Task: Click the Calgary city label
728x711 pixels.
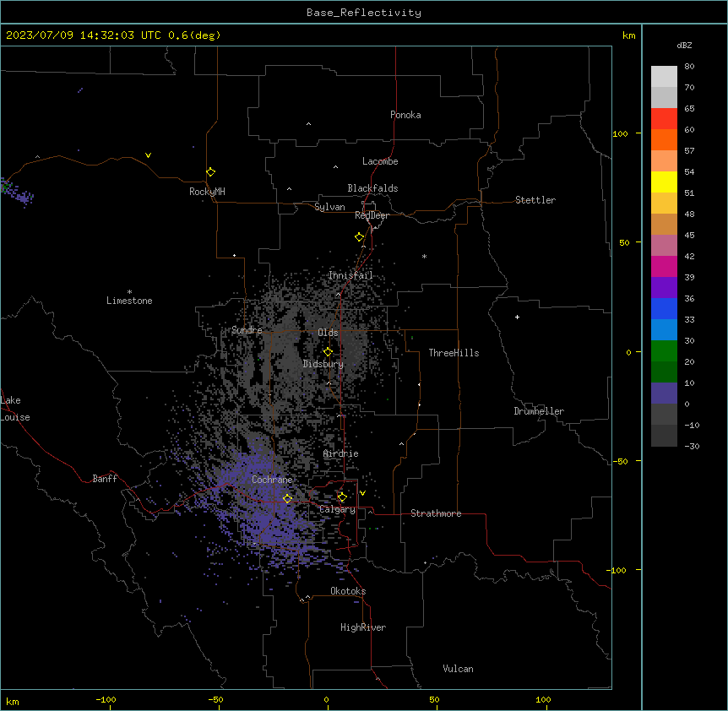Action: click(338, 509)
